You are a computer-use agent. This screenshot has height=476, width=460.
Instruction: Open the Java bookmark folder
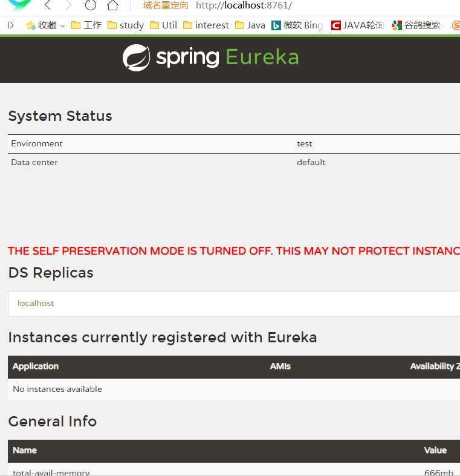click(x=250, y=25)
